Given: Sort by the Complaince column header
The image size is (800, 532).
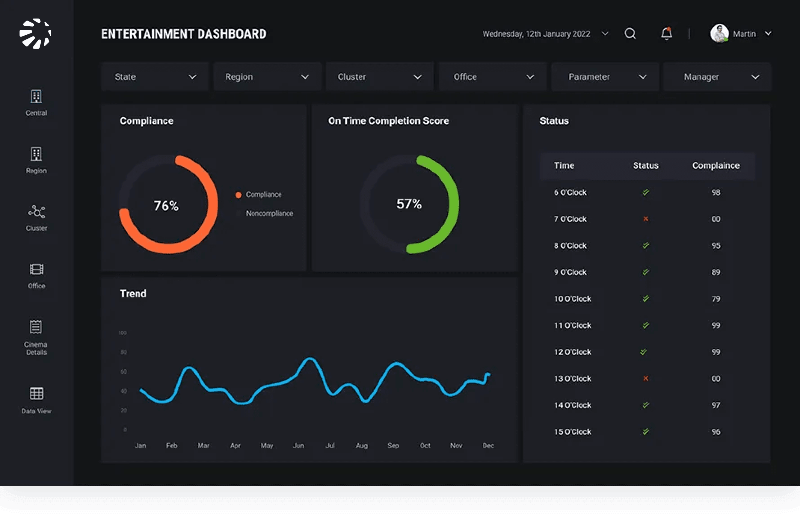Looking at the screenshot, I should [x=716, y=166].
